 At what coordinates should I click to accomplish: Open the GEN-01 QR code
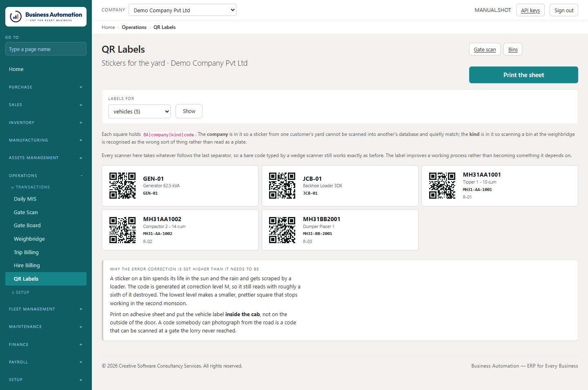click(x=122, y=186)
